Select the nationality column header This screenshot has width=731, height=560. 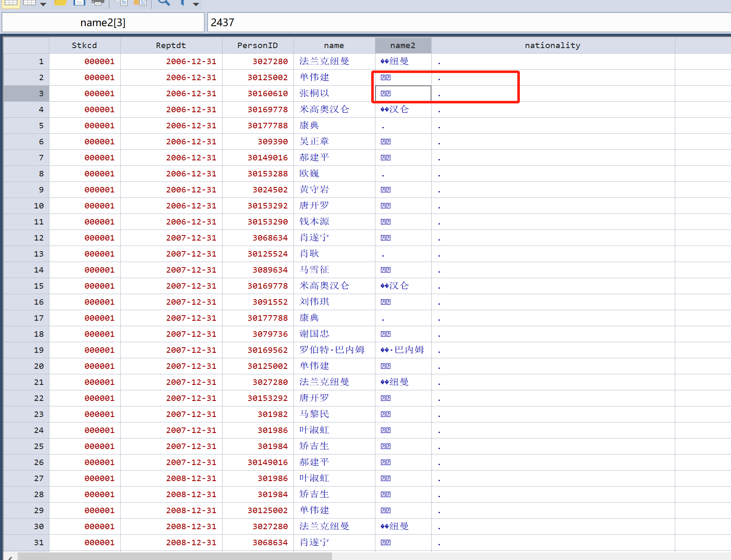[x=553, y=46]
